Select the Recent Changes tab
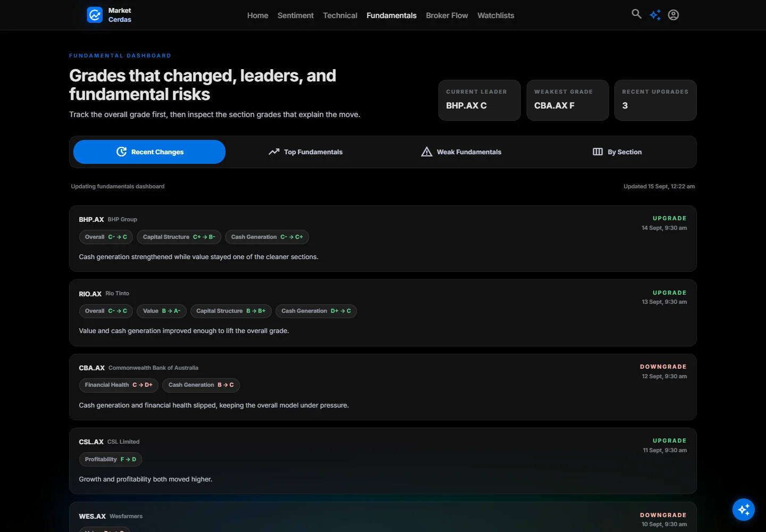The height and width of the screenshot is (532, 766). [x=149, y=152]
